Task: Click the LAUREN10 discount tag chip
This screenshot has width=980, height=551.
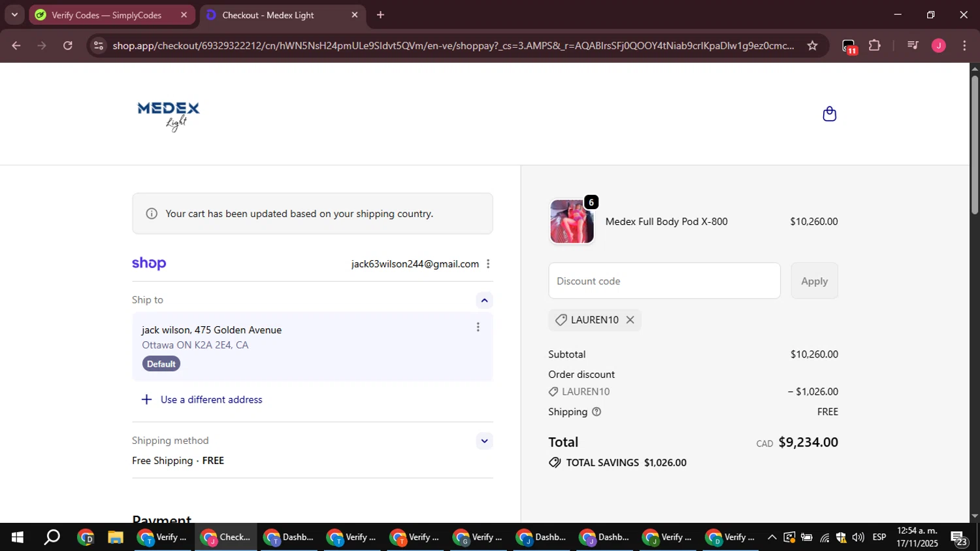Action: (x=595, y=320)
